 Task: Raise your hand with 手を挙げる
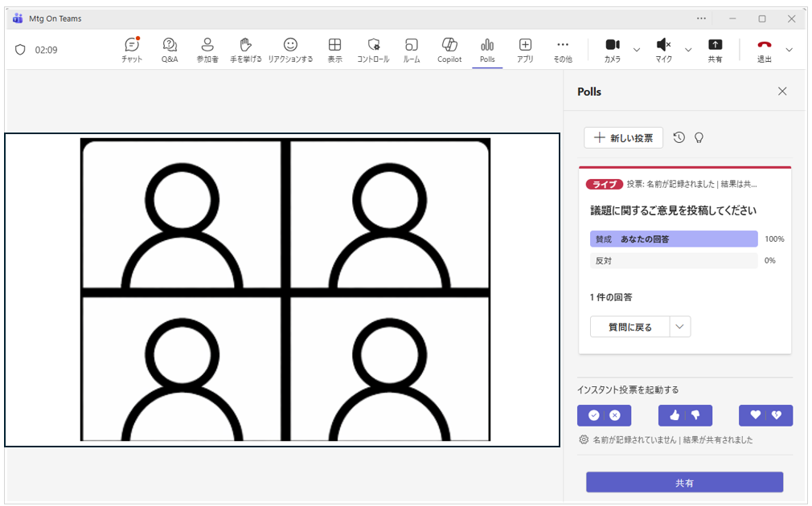coord(246,50)
